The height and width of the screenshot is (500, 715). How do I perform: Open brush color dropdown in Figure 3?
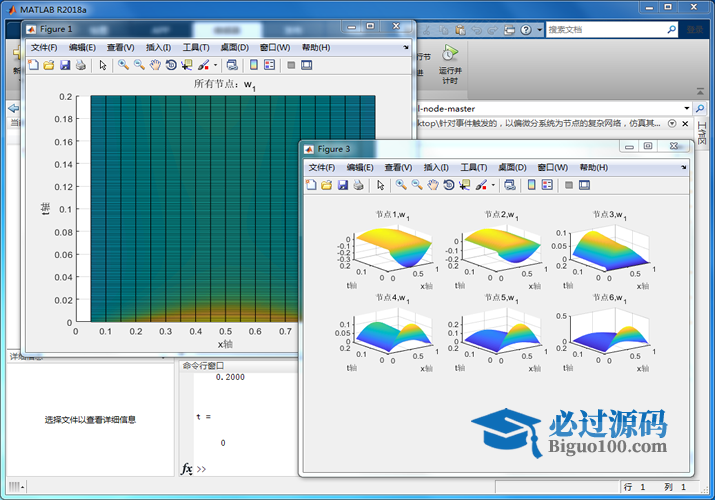click(x=493, y=185)
